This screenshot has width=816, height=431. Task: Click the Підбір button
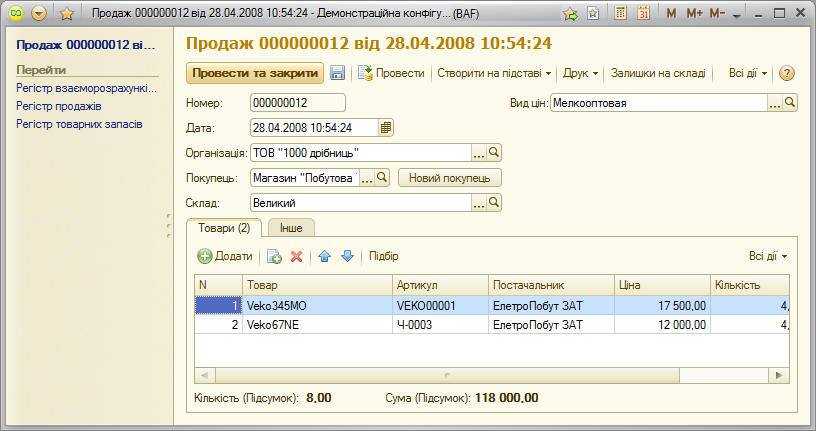(384, 256)
